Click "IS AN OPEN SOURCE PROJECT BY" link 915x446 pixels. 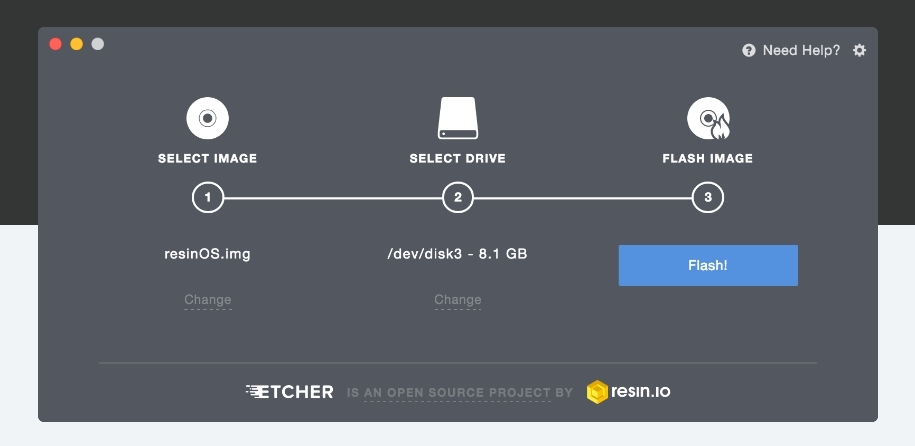(x=460, y=393)
